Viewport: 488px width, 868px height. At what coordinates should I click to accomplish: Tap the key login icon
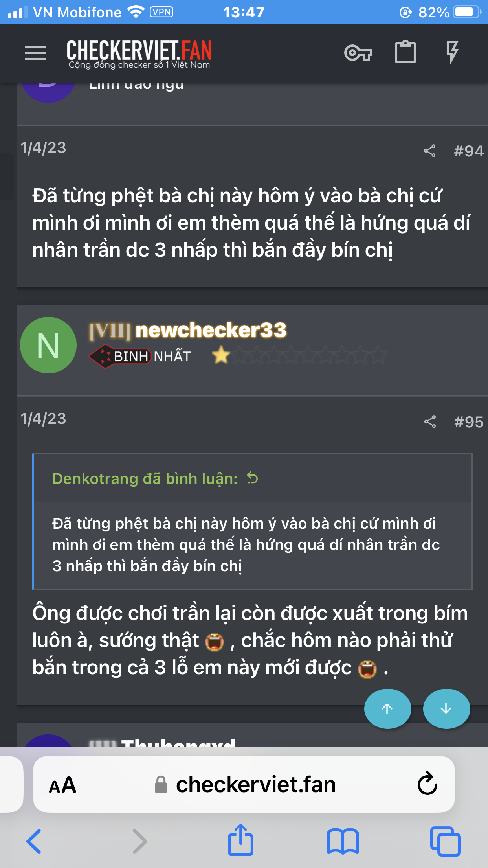coord(358,53)
